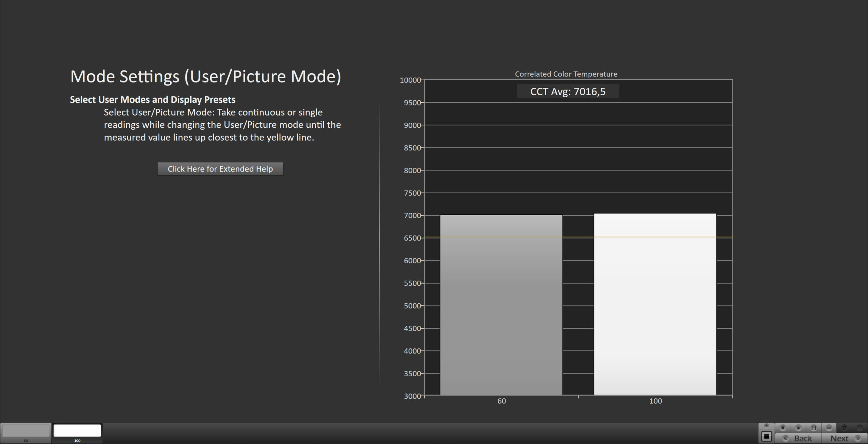Click the grayed-out refresh arrows icon
Image resolution: width=868 pixels, height=444 pixels.
coord(844,428)
